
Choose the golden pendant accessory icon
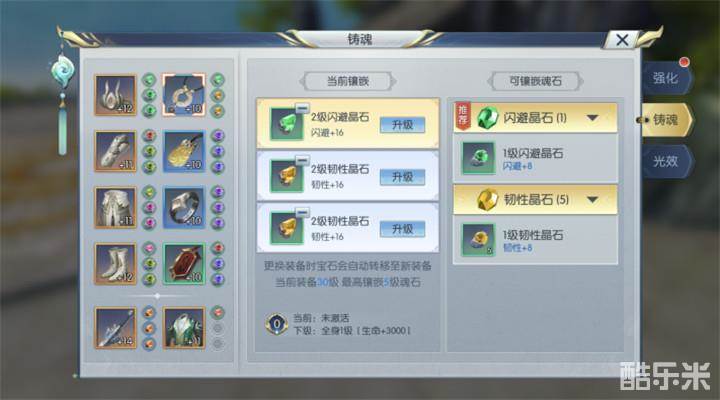tap(184, 151)
